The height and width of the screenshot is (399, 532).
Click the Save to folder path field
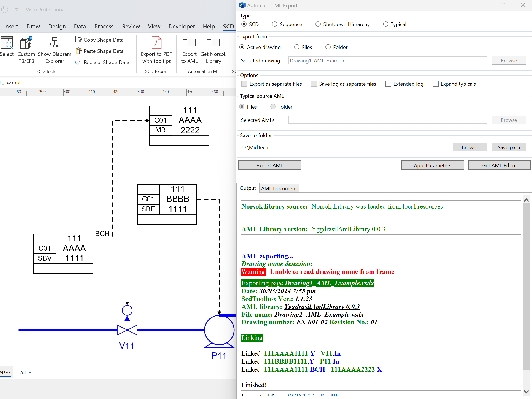[x=344, y=147]
